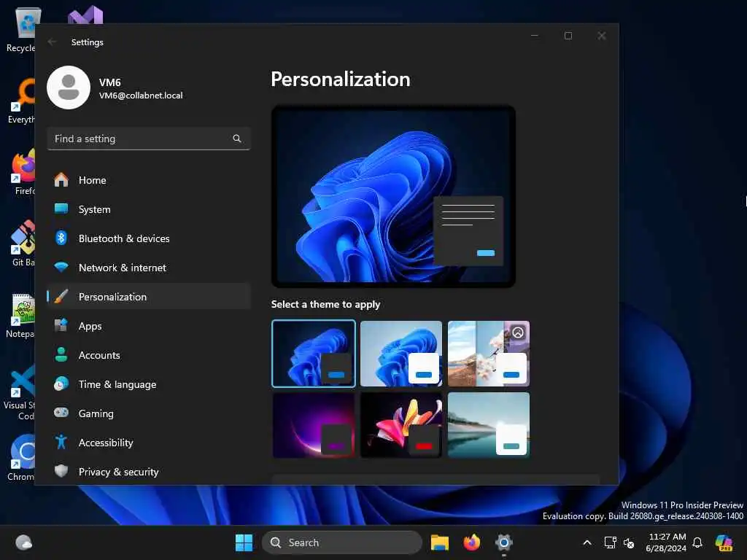Click the Time & language clock icon
747x560 pixels.
pos(61,384)
